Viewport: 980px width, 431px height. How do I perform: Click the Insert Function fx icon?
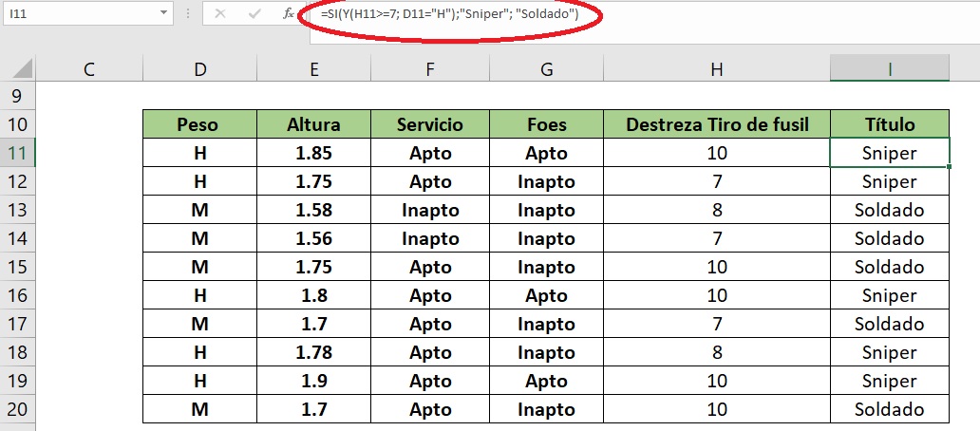point(289,14)
